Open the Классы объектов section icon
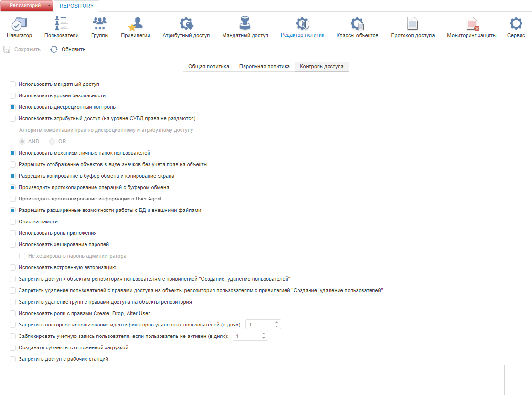 coord(357,23)
